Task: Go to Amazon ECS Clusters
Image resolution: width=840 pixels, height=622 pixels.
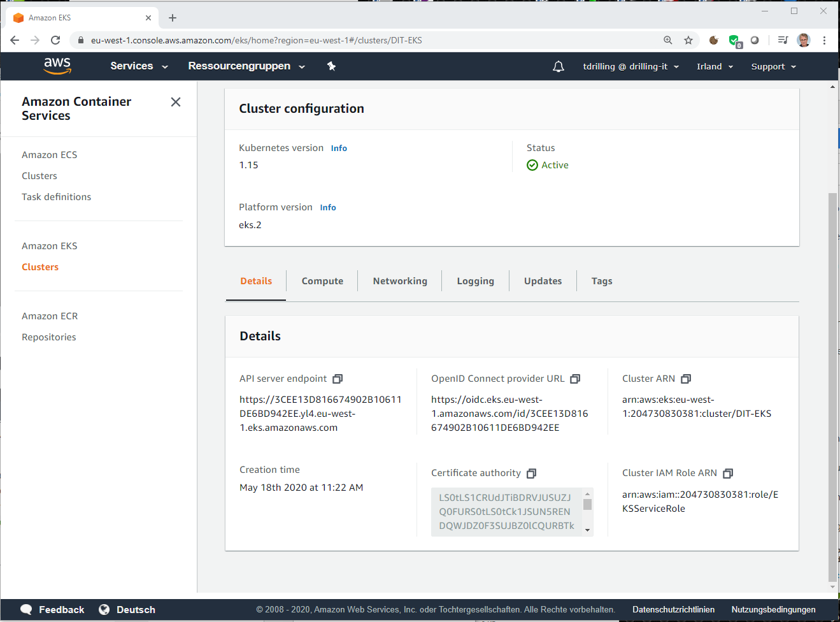Action: coord(39,176)
